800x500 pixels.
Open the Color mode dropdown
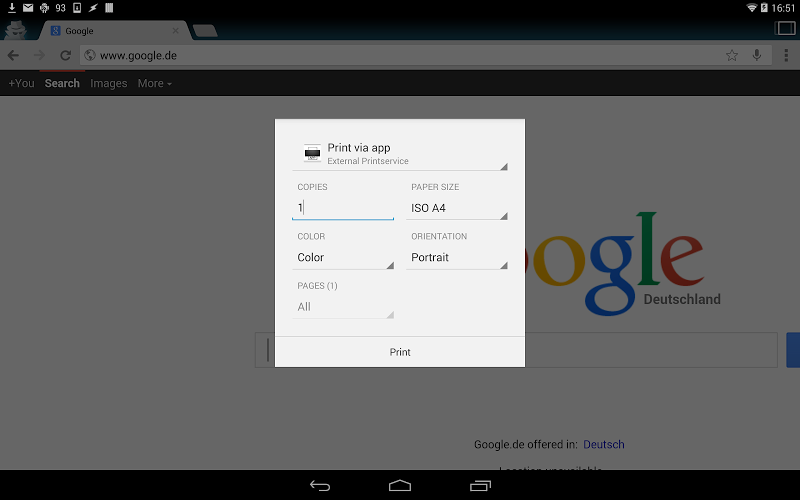coord(343,257)
